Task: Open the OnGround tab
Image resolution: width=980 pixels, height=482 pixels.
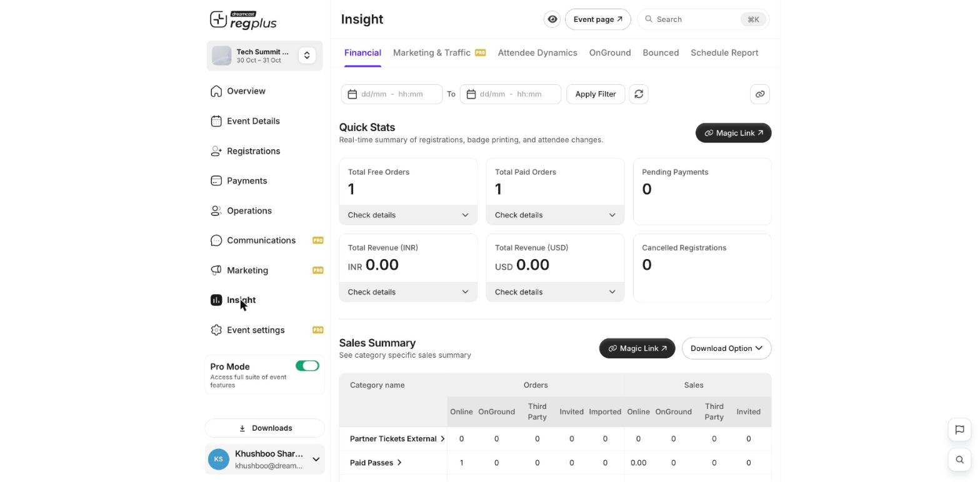Action: pyautogui.click(x=610, y=53)
